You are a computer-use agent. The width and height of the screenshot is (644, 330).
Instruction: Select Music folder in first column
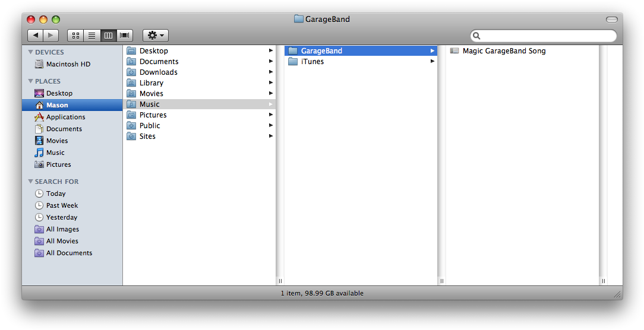coord(200,104)
